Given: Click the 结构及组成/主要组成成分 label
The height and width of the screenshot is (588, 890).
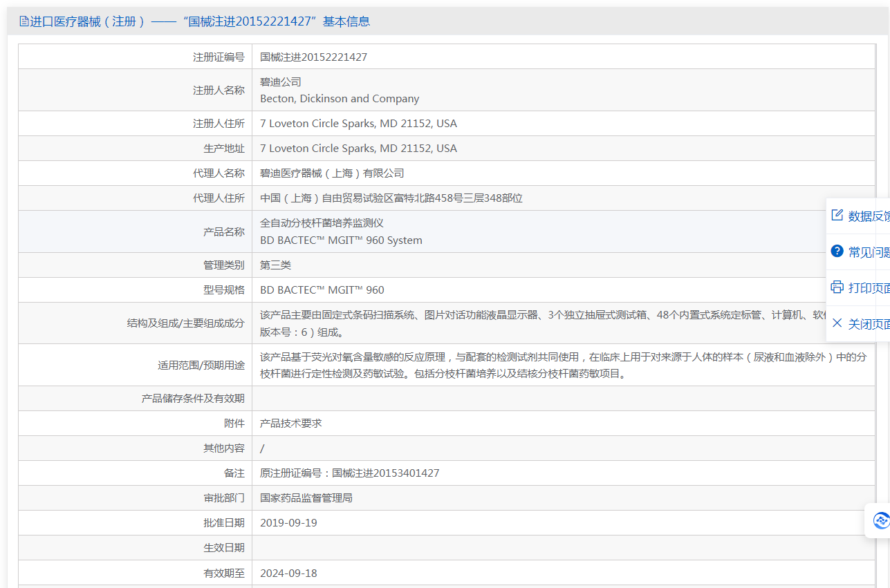Looking at the screenshot, I should 185,323.
